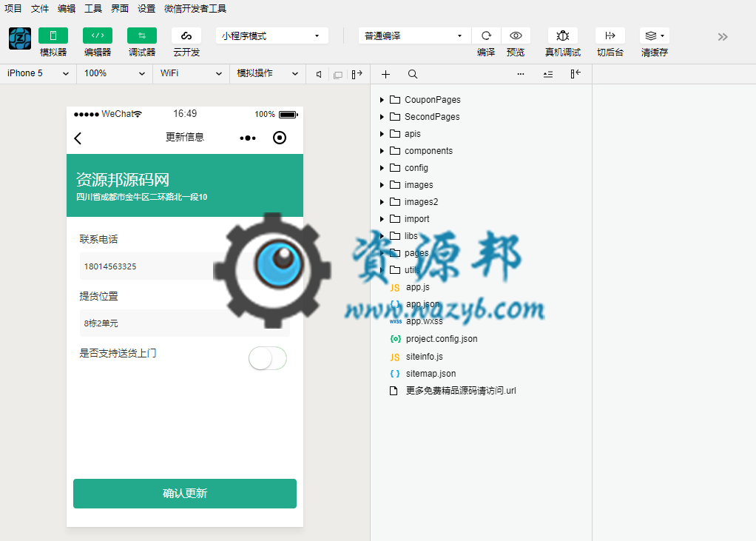Open the 项目 menu
756x541 pixels.
tap(13, 8)
